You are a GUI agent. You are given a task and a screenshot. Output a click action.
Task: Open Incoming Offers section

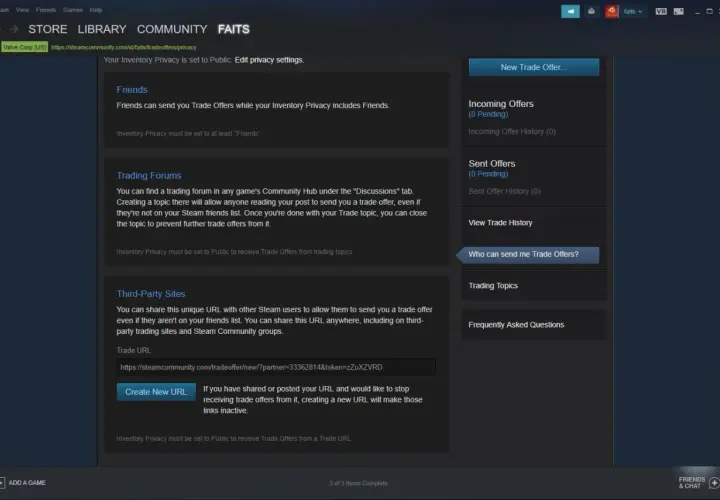(x=501, y=104)
